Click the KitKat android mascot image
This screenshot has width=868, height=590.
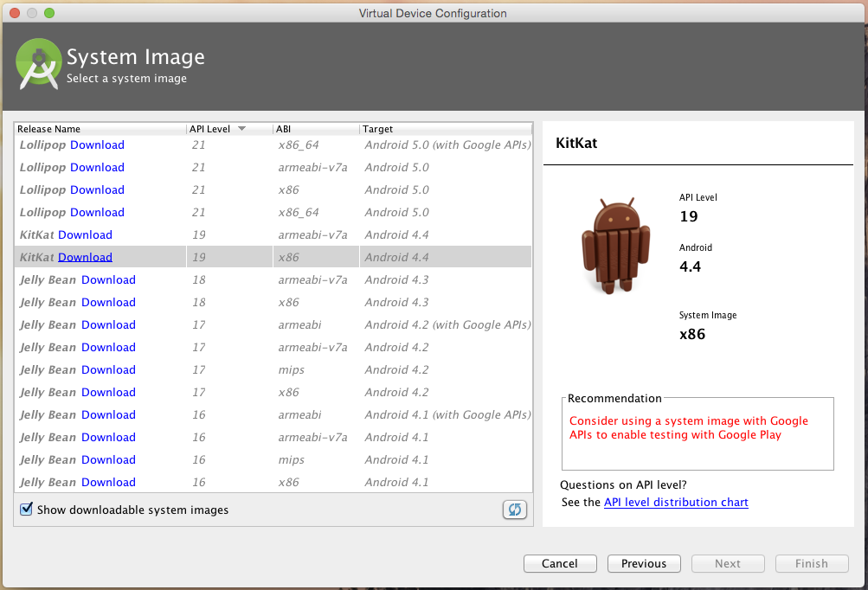click(615, 246)
